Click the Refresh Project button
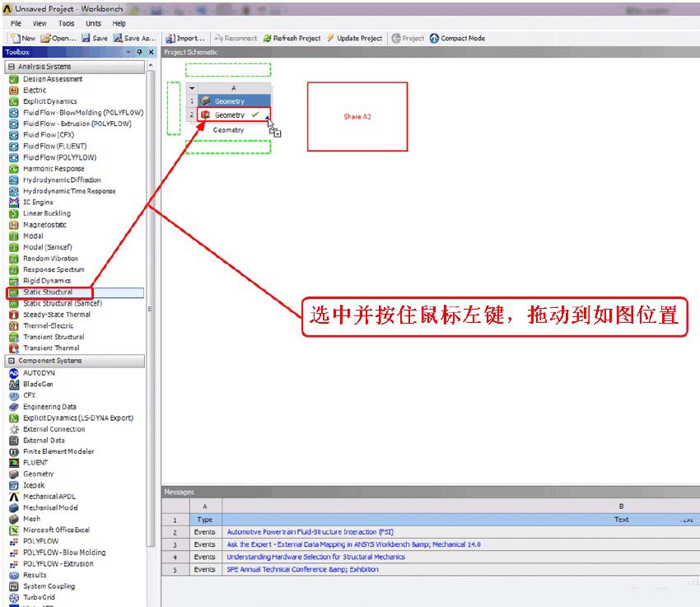 pyautogui.click(x=292, y=39)
